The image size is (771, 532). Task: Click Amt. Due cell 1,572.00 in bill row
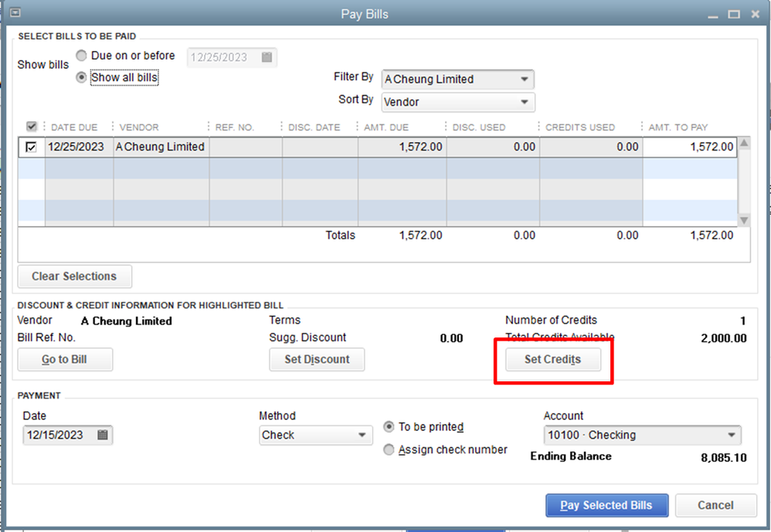click(402, 147)
